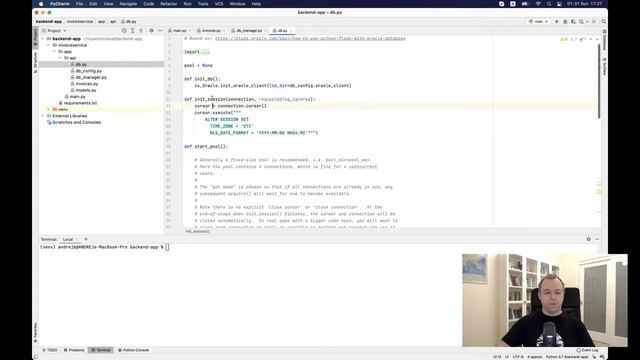Expand all icon in Project panel header
Image resolution: width=640 pixels, height=360 pixels.
pos(132,31)
